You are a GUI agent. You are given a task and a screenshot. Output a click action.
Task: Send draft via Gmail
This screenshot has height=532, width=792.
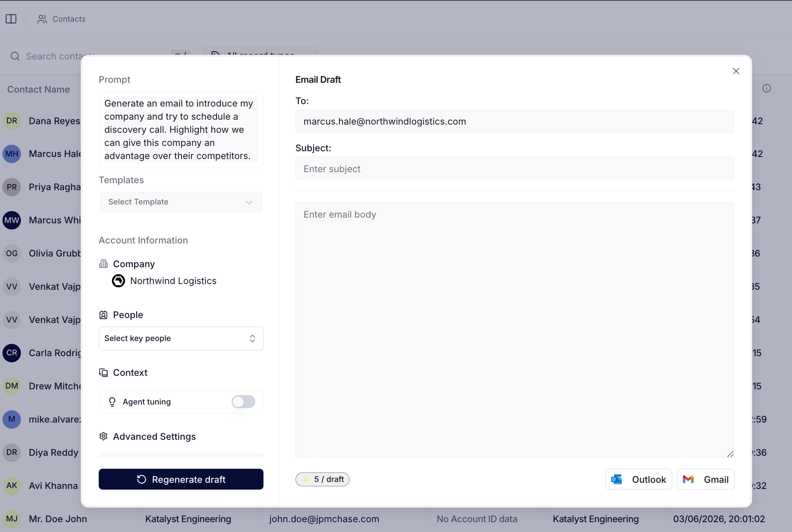pos(706,480)
